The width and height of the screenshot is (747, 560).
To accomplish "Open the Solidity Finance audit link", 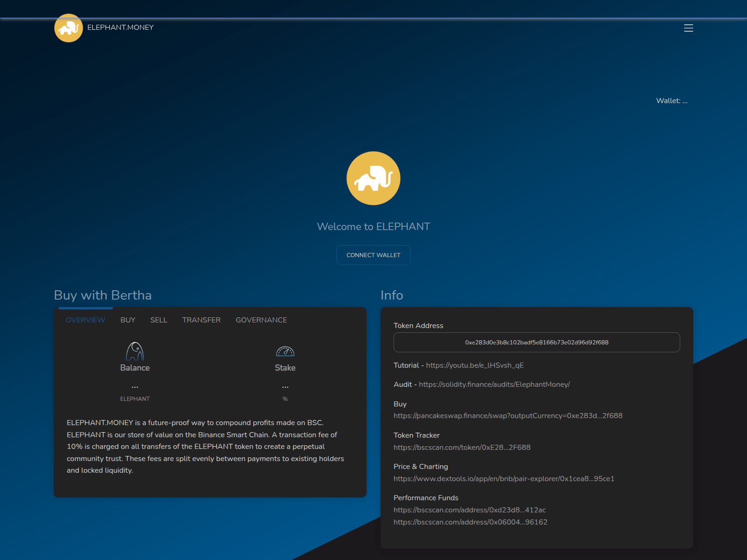I will click(494, 385).
